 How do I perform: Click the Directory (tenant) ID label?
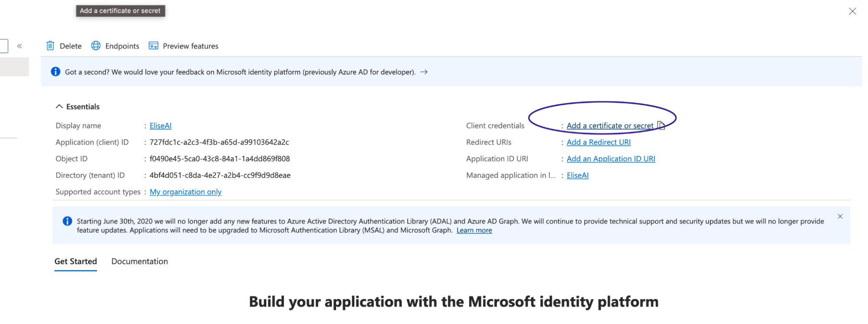90,175
